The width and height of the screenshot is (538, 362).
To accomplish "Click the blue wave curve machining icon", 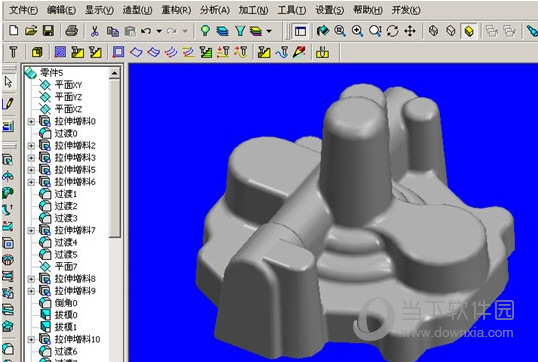I will [282, 52].
